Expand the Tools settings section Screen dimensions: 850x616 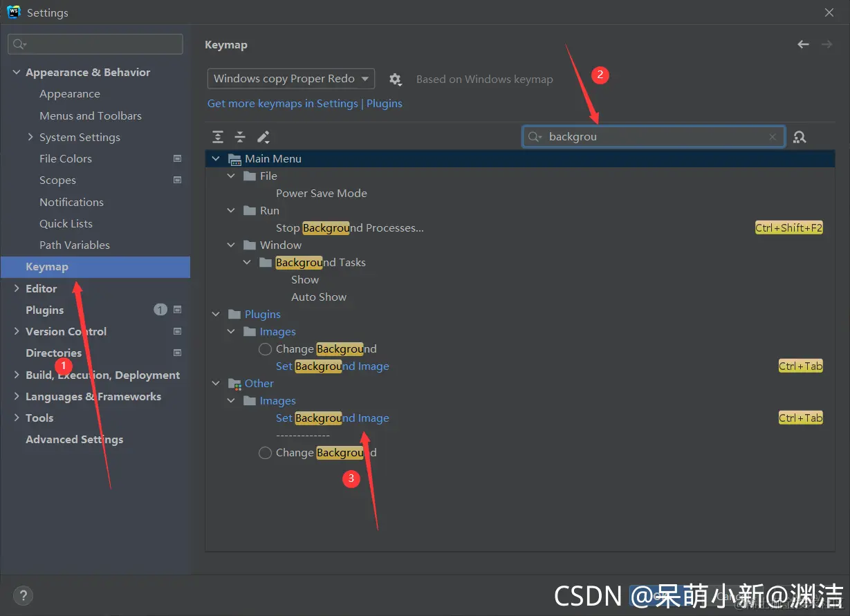[x=17, y=418]
